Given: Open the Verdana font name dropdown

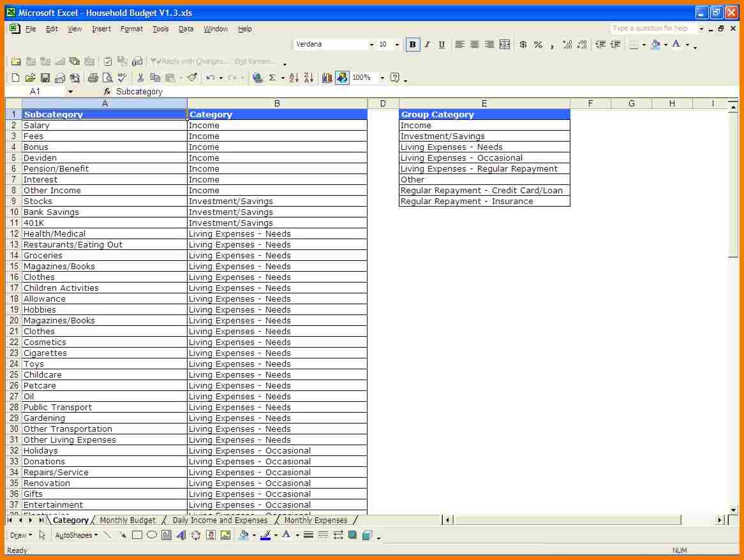Looking at the screenshot, I should (371, 45).
